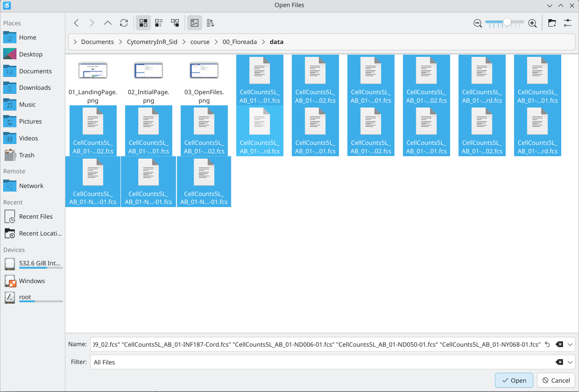This screenshot has width=579, height=392.
Task: Open the sorting options menu
Action: [x=210, y=23]
